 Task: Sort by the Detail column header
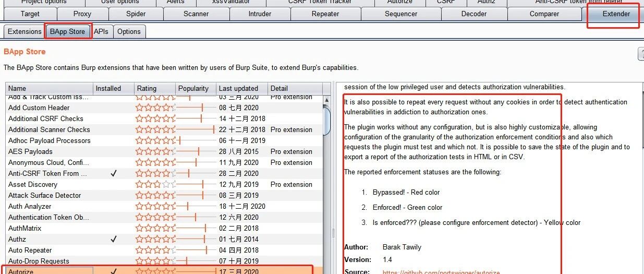point(296,88)
